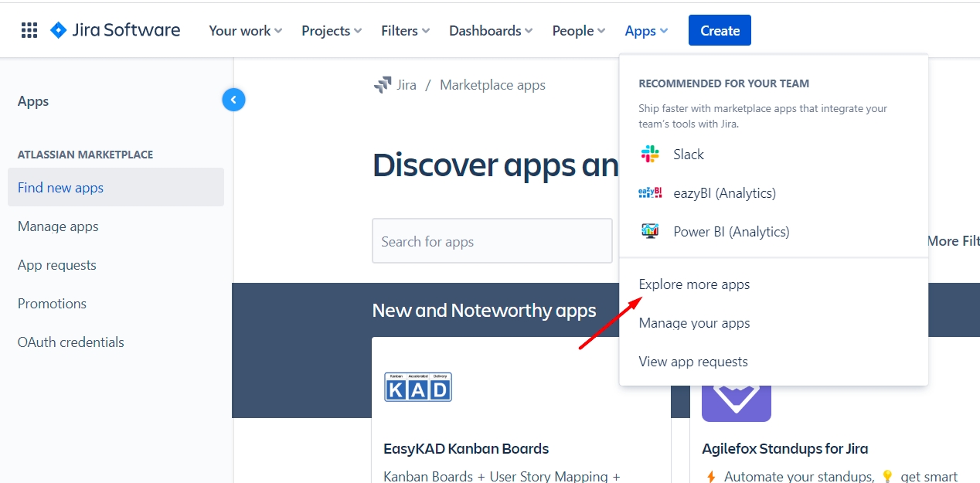Collapse the sidebar with the arrow button

[233, 100]
